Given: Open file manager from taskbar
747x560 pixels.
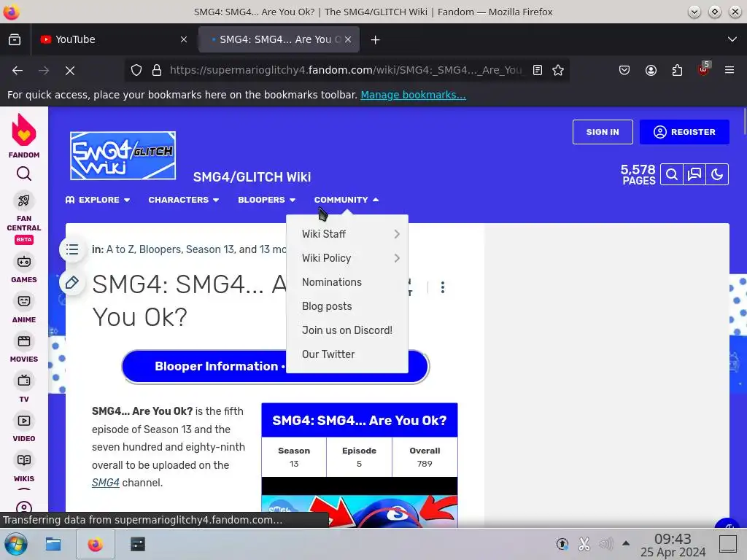Looking at the screenshot, I should pyautogui.click(x=53, y=544).
